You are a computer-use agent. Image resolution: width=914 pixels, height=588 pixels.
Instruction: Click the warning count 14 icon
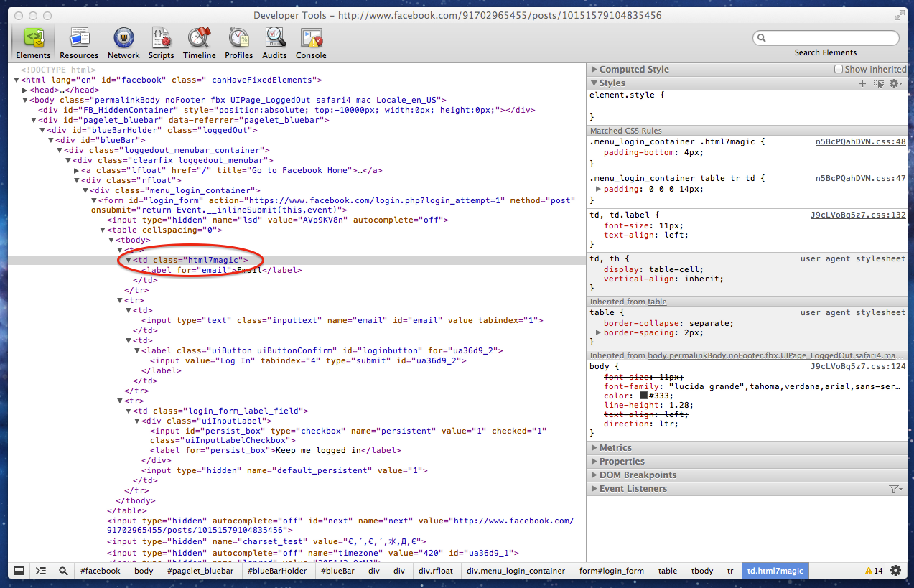(874, 571)
